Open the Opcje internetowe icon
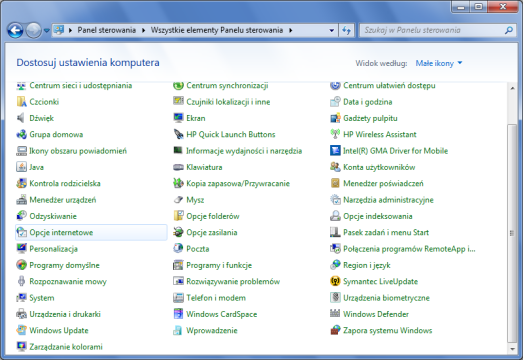Viewport: 523px width, 360px height. 21,233
